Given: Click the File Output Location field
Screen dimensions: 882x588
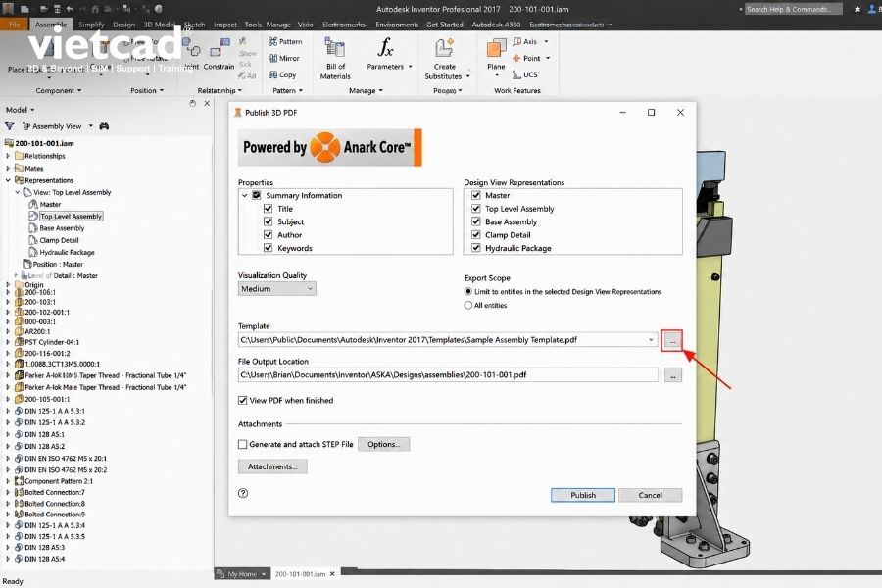Looking at the screenshot, I should click(448, 374).
